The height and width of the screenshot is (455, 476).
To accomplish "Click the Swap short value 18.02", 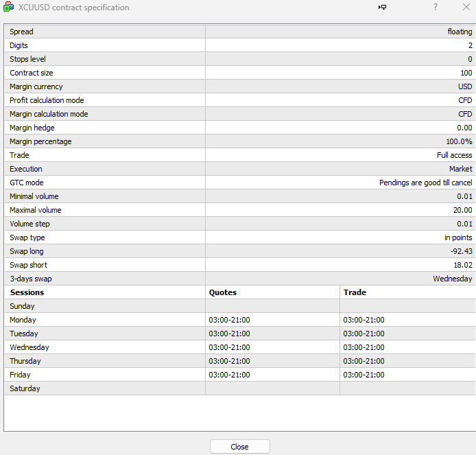I will tap(462, 265).
